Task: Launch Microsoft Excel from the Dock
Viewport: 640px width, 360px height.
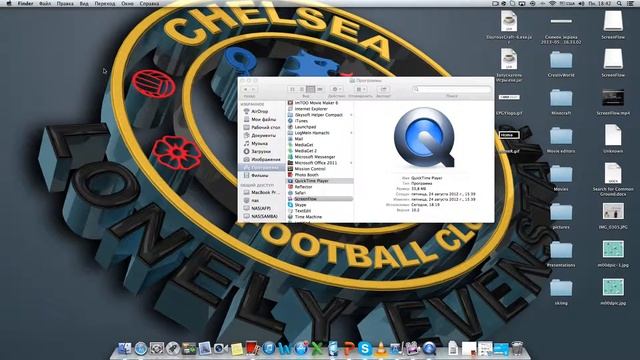Action: [317, 349]
